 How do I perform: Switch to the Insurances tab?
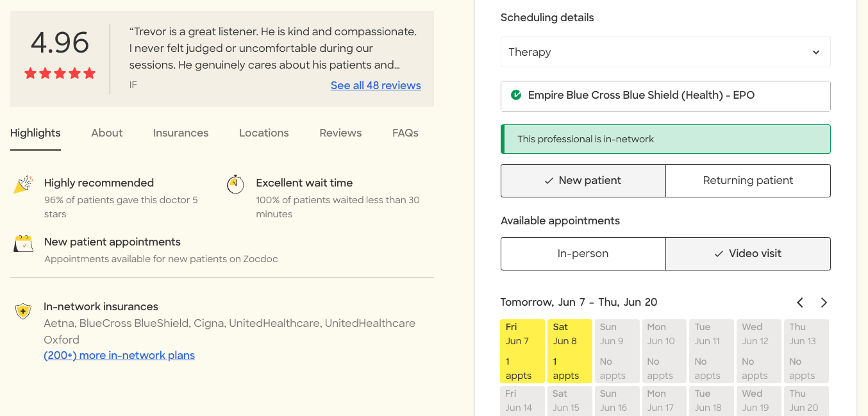pyautogui.click(x=181, y=133)
